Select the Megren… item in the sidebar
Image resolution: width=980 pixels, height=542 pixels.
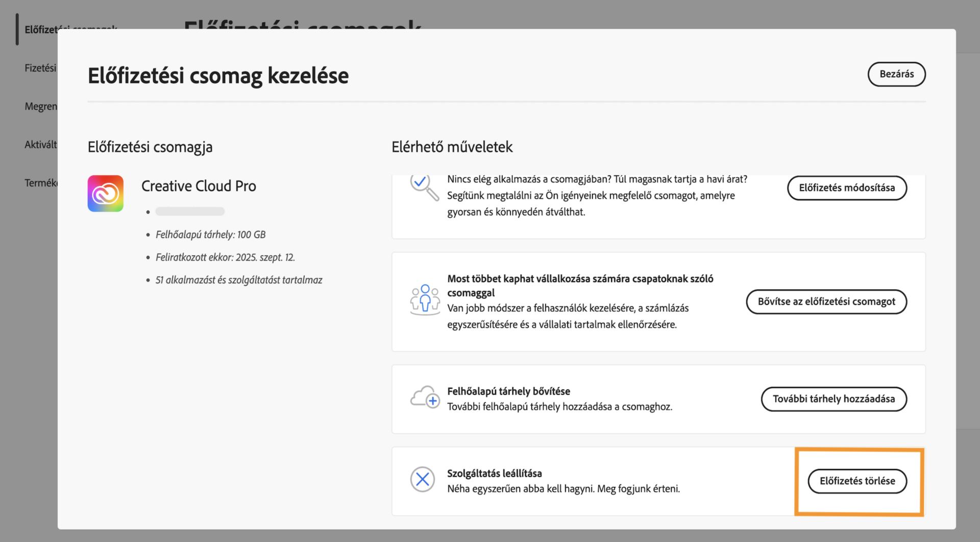(41, 106)
